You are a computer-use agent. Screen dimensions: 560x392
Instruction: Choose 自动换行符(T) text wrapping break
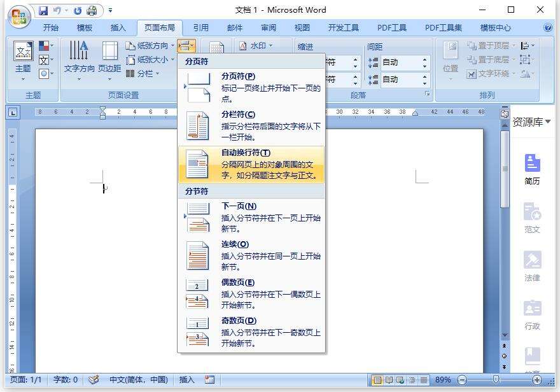pyautogui.click(x=251, y=164)
